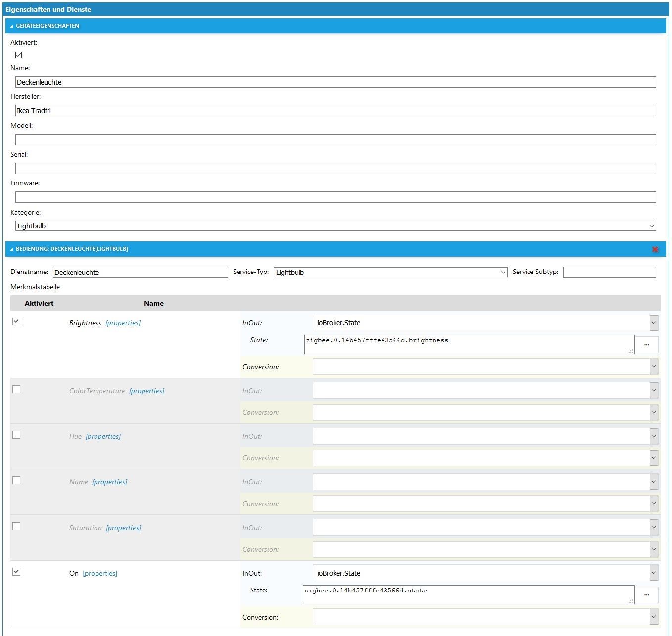Open the ColorTemperature InOut dropdown

click(x=485, y=390)
